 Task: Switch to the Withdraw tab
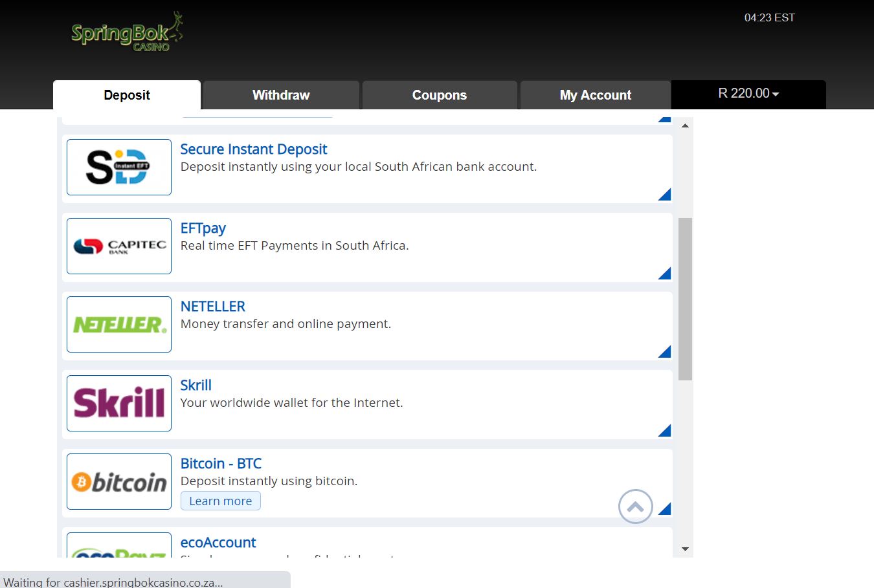281,95
